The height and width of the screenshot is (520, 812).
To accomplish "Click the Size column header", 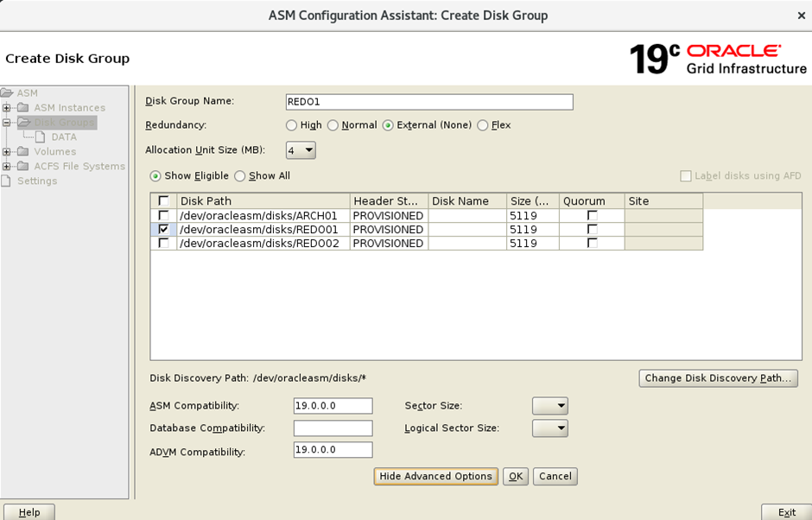I will pos(533,201).
